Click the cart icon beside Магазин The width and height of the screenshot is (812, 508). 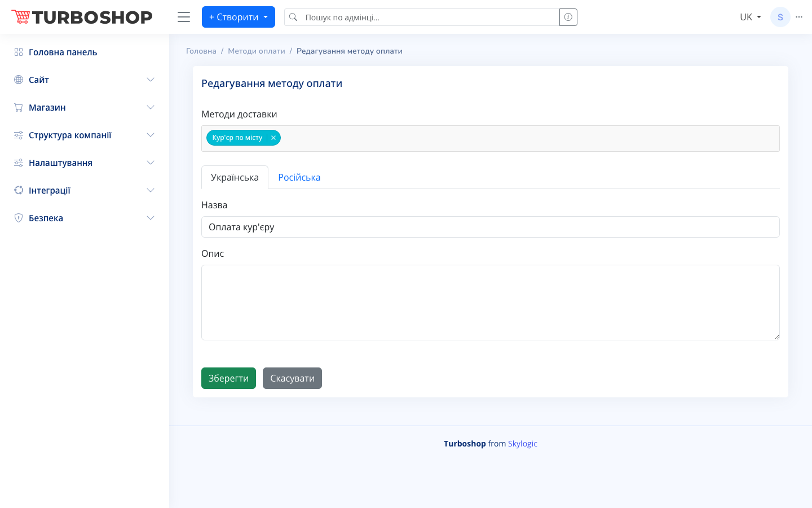19,107
